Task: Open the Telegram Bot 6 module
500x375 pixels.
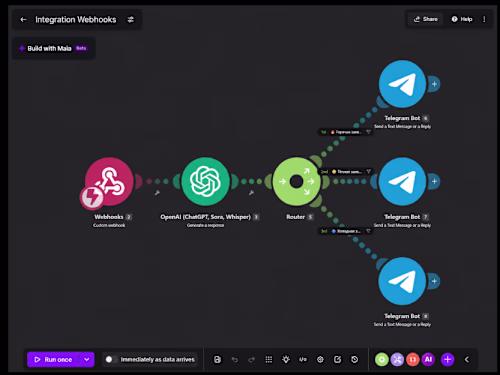Action: coord(402,84)
